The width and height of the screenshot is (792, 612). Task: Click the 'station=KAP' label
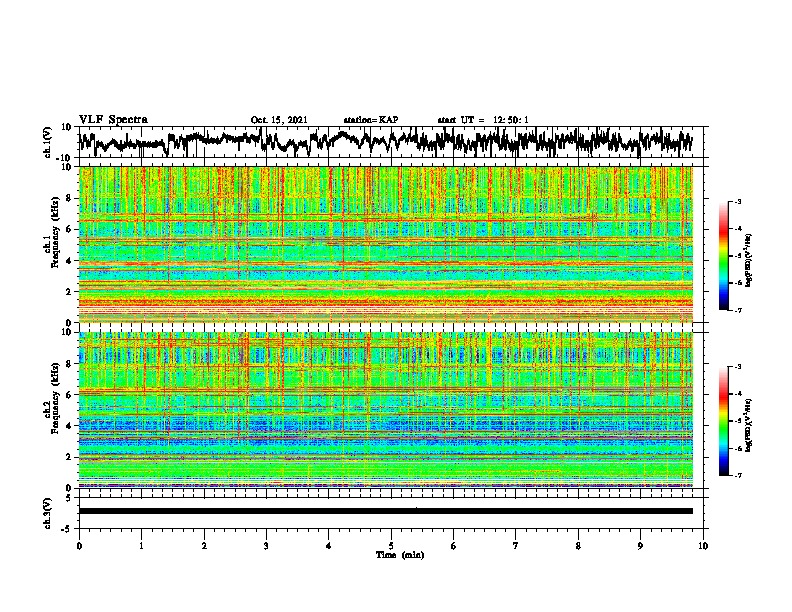[371, 120]
